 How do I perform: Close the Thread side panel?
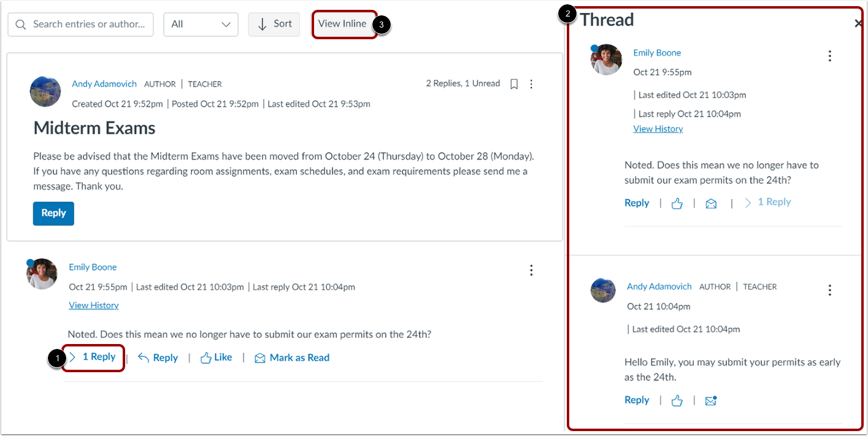[859, 23]
